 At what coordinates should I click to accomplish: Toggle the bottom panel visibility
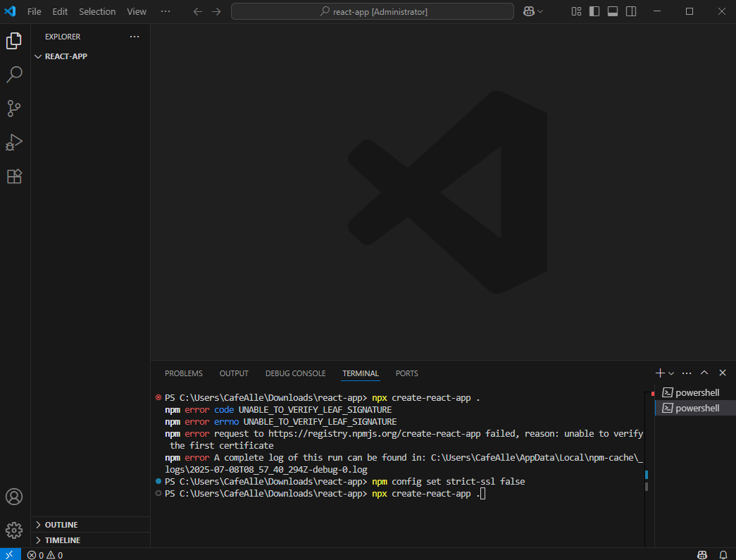tap(613, 12)
